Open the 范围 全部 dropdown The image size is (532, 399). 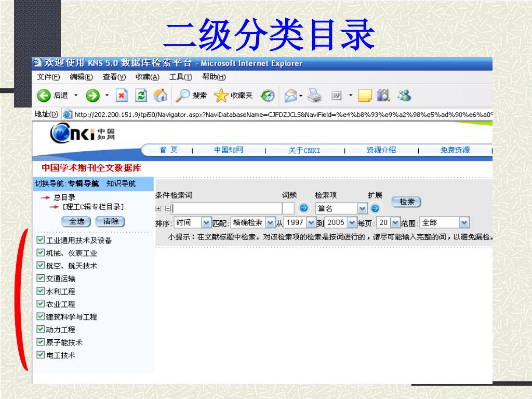[445, 222]
